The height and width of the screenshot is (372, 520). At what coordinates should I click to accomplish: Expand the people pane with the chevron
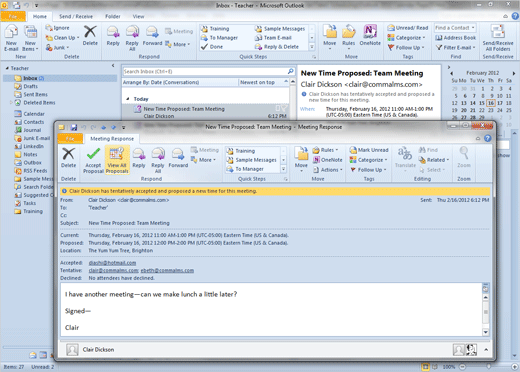click(486, 350)
